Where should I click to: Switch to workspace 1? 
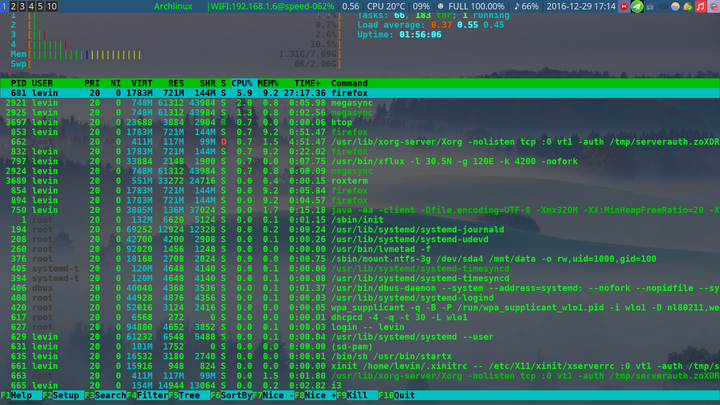click(x=4, y=6)
